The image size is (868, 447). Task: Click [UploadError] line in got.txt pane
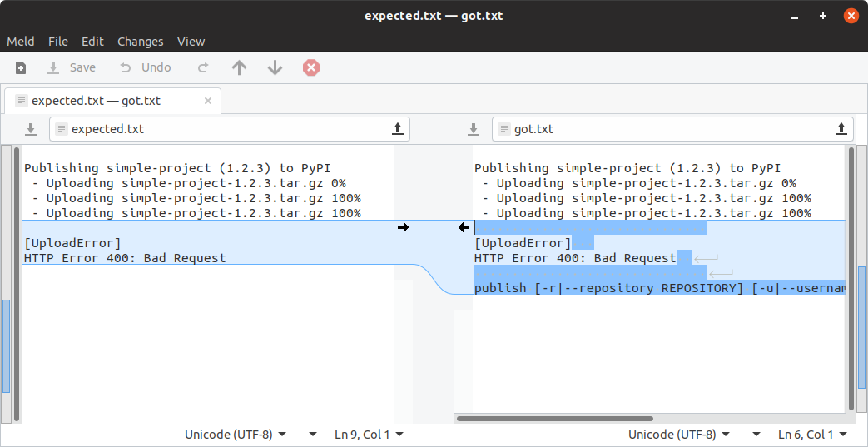click(x=523, y=243)
